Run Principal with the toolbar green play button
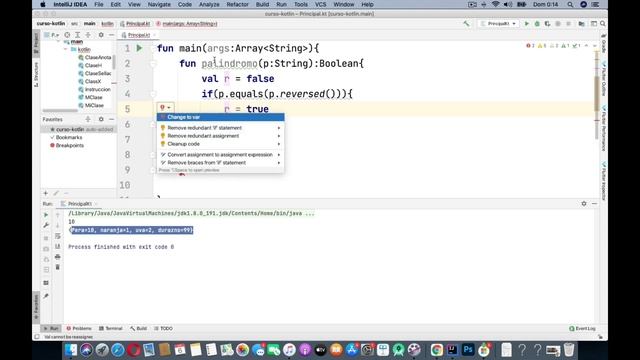The height and width of the screenshot is (360, 640). 527,24
